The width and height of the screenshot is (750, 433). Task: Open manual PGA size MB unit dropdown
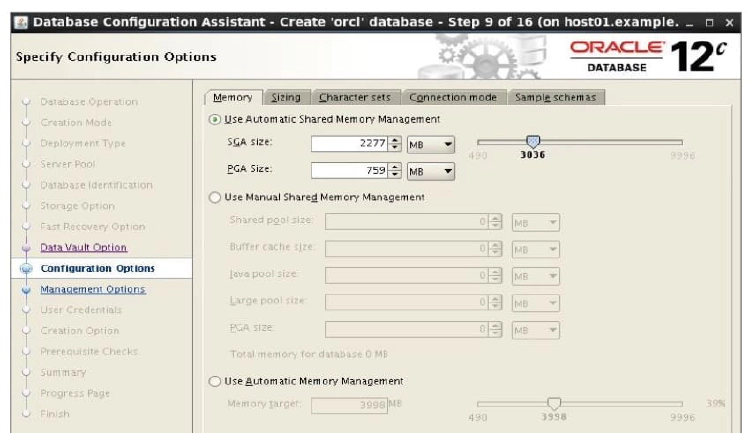click(535, 330)
